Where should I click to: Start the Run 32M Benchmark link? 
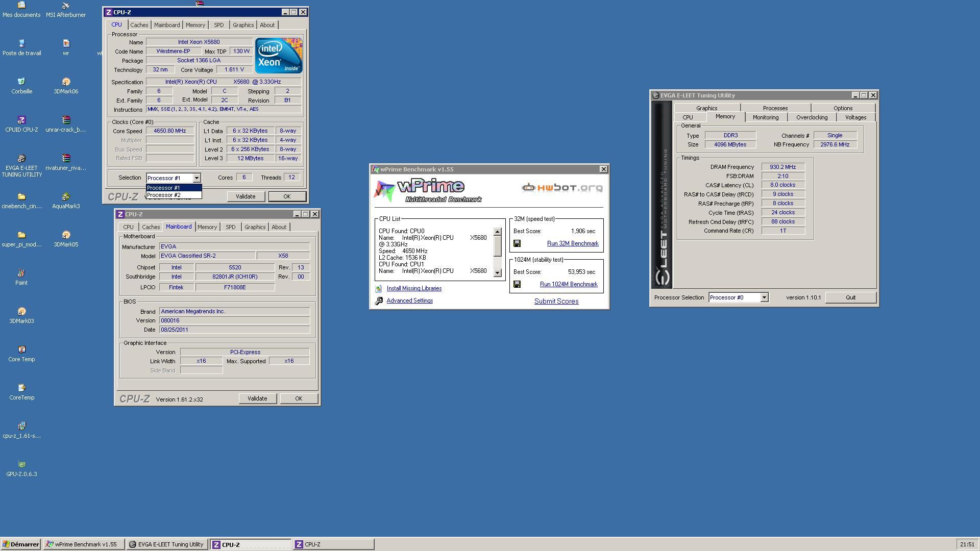573,244
